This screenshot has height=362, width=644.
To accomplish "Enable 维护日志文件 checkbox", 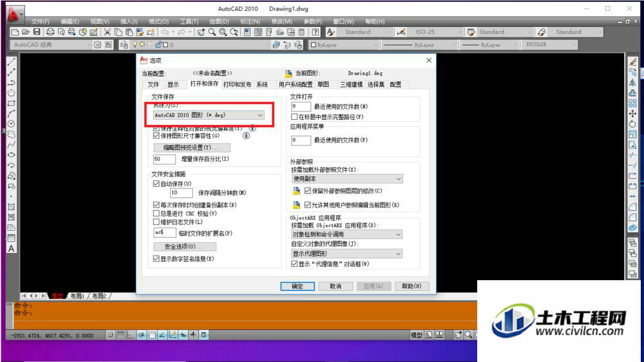I will tap(156, 222).
